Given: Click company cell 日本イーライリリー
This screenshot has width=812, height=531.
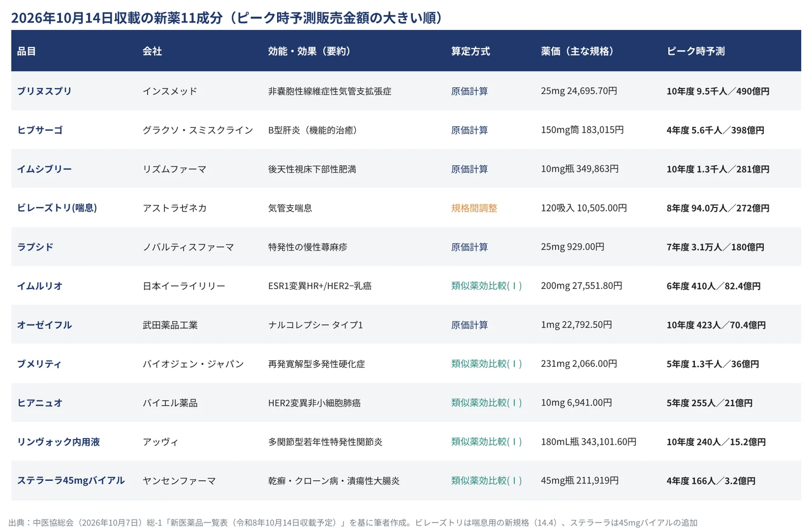Looking at the screenshot, I should [x=184, y=286].
